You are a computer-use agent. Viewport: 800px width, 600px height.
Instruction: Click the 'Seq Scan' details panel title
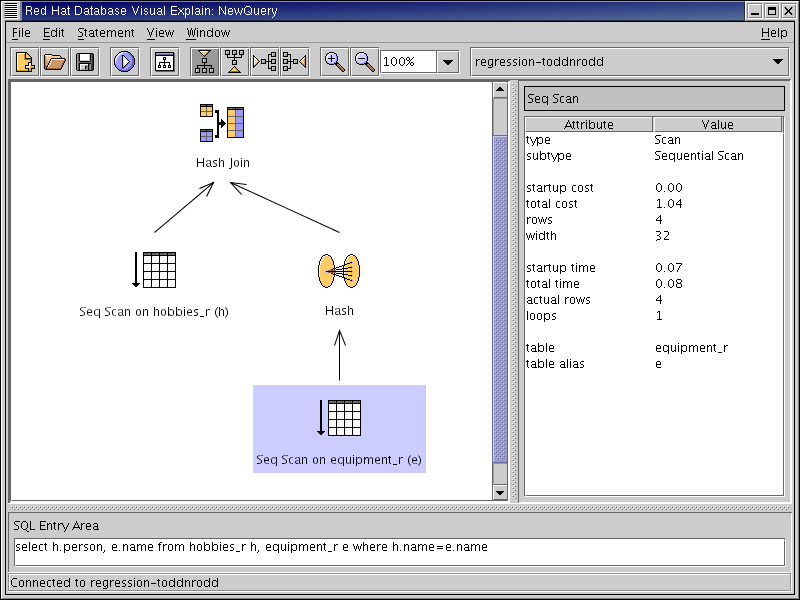coord(654,98)
